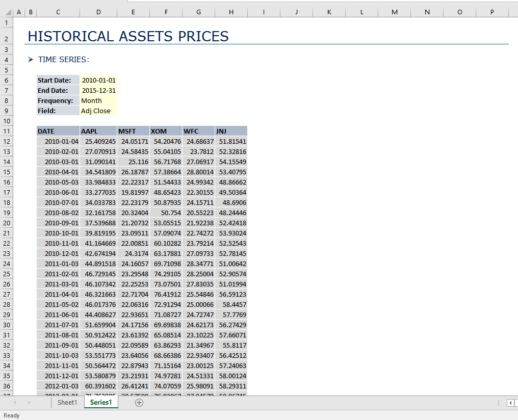Click the next sheet navigation arrow
This screenshot has width=518, height=420.
29,403
